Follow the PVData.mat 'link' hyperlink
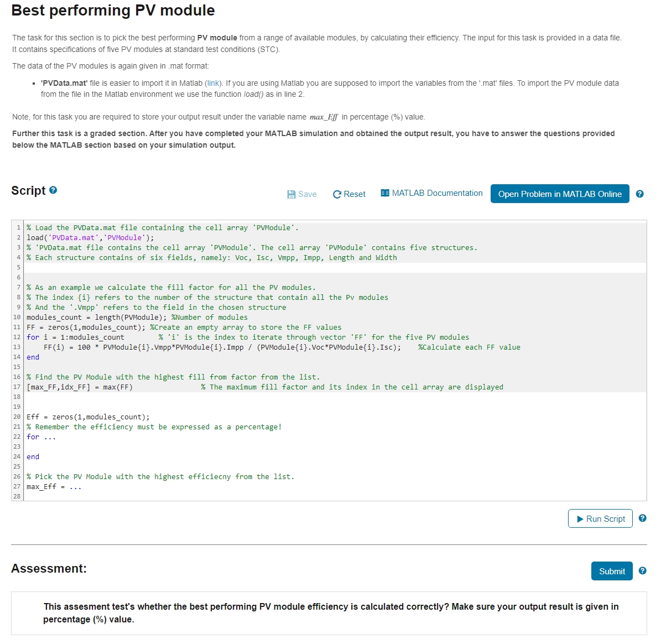 pos(213,83)
